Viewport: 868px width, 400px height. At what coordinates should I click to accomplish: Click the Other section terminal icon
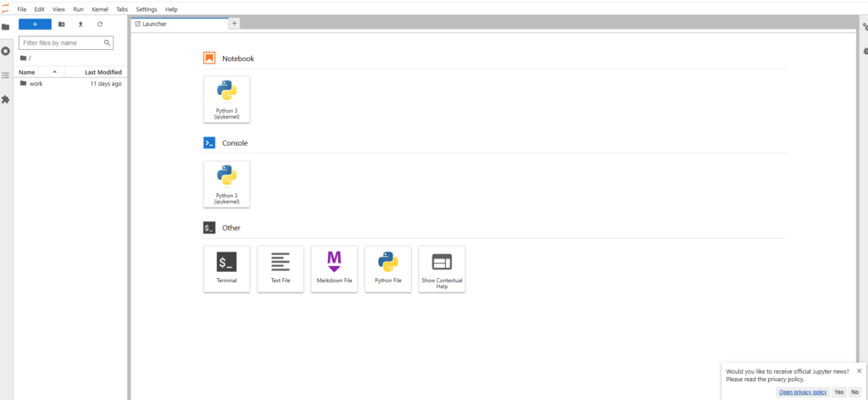[209, 227]
